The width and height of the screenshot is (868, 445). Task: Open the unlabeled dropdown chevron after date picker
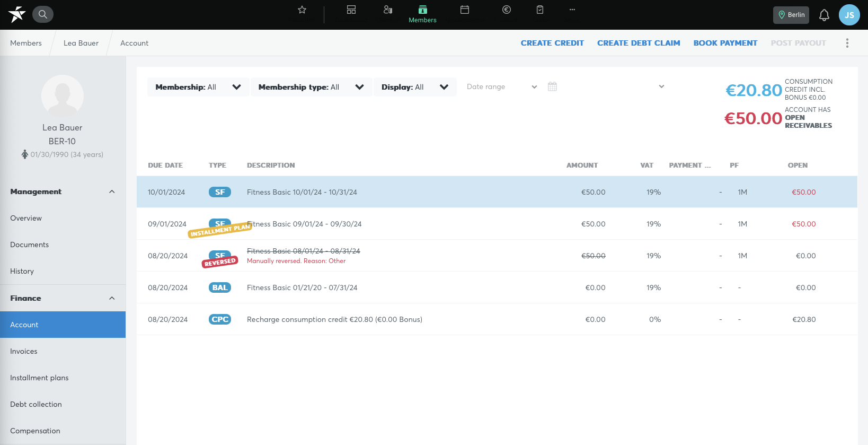tap(661, 86)
